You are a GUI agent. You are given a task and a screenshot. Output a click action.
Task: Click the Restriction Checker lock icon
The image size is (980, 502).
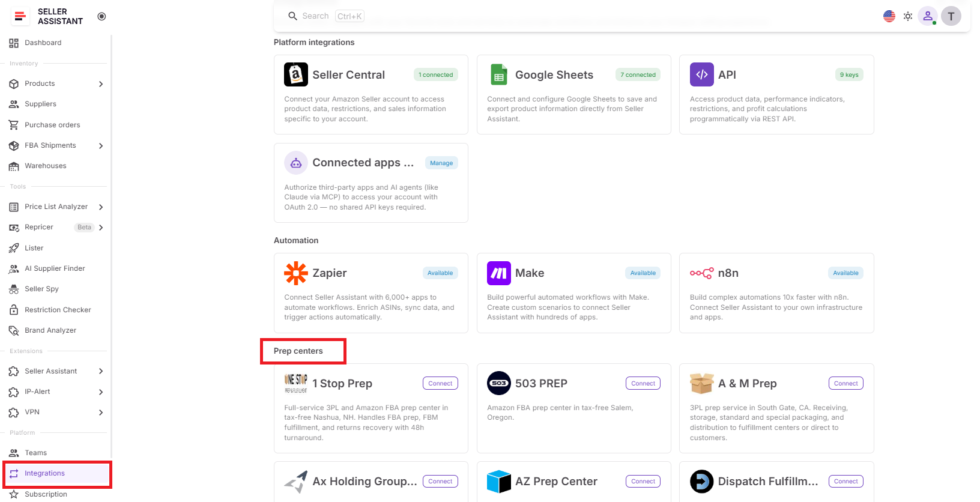point(14,310)
